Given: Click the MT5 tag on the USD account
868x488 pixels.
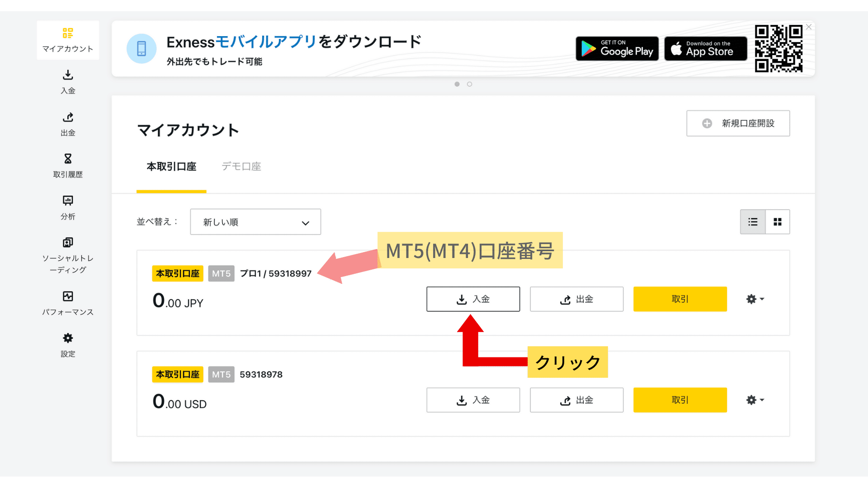Looking at the screenshot, I should (221, 375).
